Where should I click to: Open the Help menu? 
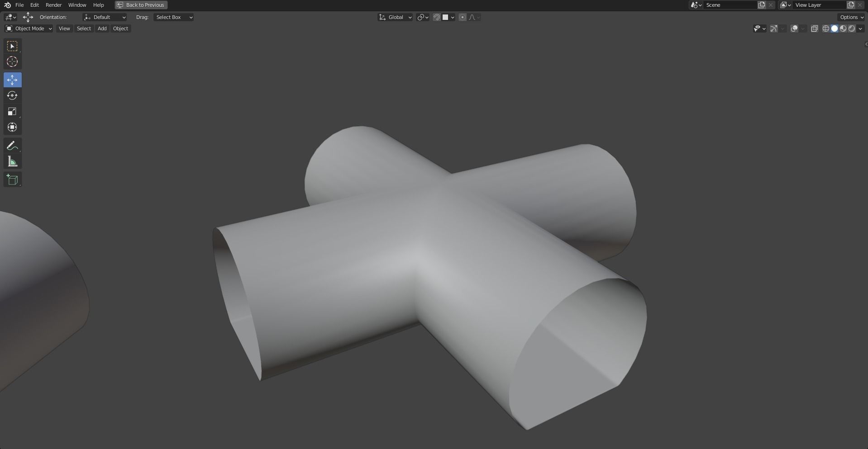98,5
